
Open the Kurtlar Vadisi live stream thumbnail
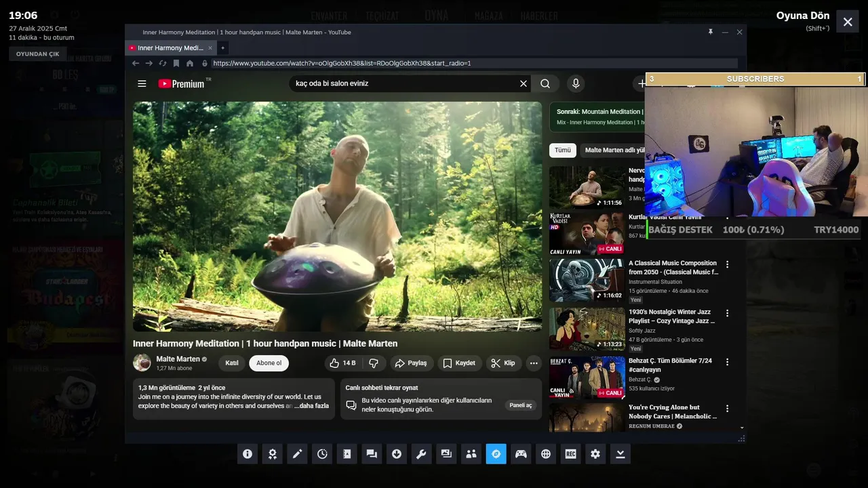(x=587, y=234)
